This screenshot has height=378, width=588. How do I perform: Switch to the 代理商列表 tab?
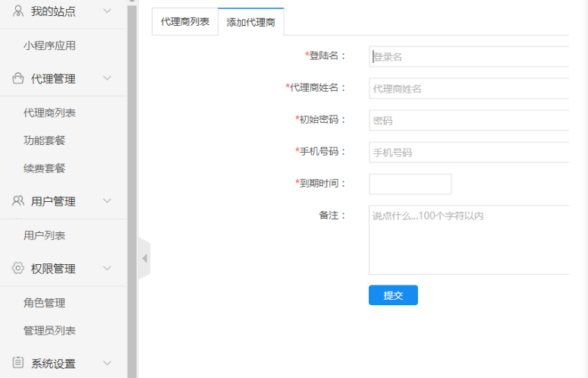[185, 22]
